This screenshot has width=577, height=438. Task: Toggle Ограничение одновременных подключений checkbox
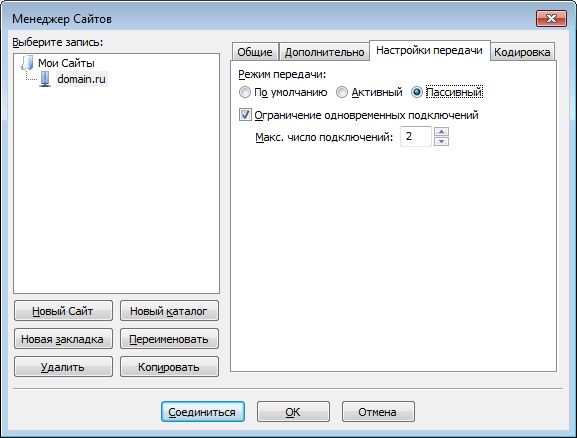click(x=245, y=115)
